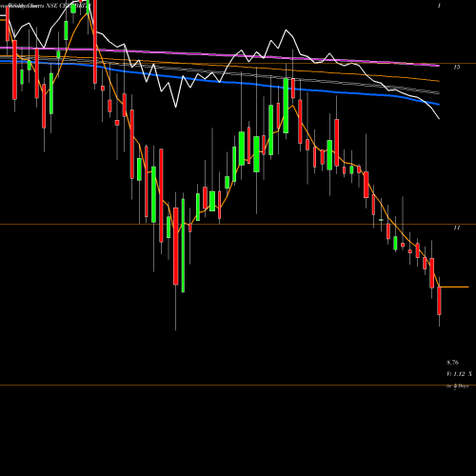This screenshot has width=476, height=476.
Task: Click the horizontal orange last-price marker line
Action: point(454,287)
